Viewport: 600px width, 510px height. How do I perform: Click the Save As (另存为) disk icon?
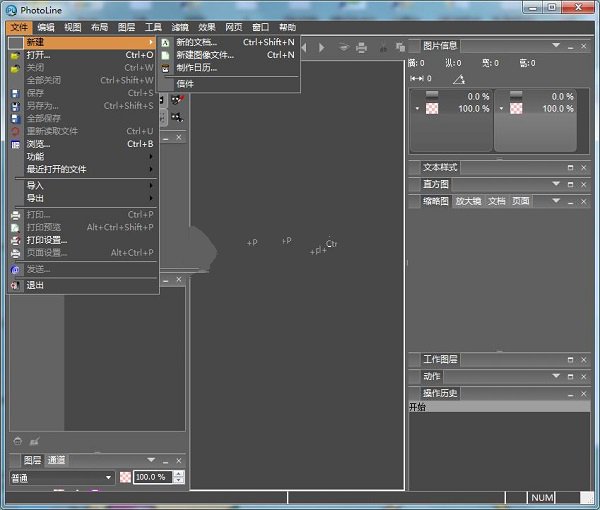pos(15,106)
